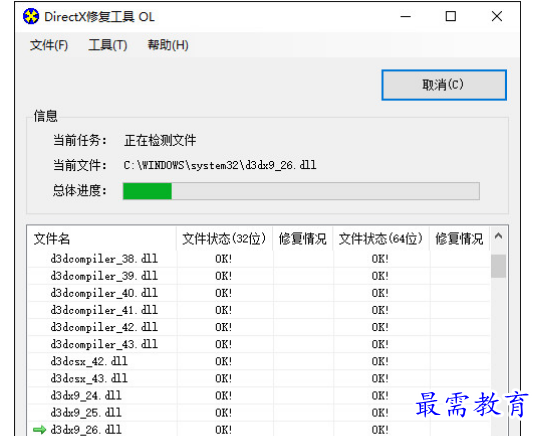
Task: Click the DirectX repair tool title icon
Action: pos(31,16)
